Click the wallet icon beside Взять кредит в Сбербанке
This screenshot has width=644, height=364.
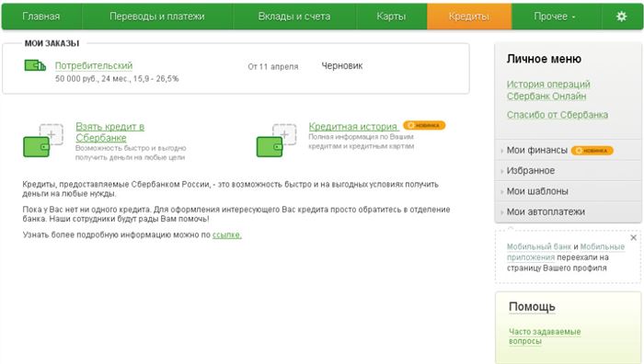click(43, 141)
